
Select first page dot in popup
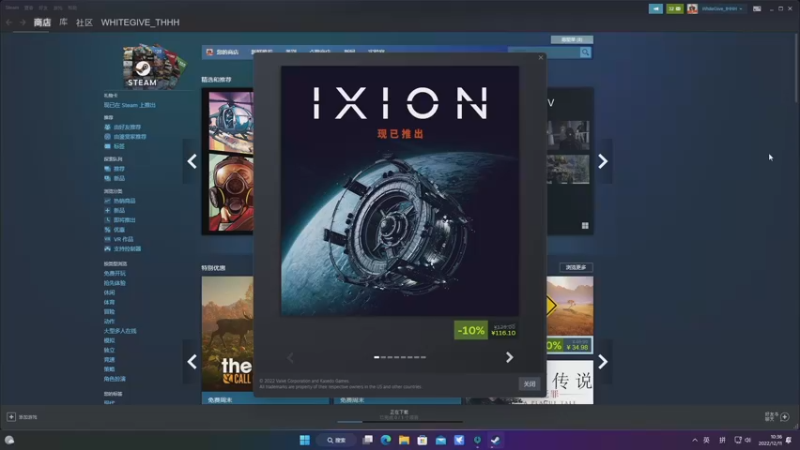pyautogui.click(x=377, y=357)
